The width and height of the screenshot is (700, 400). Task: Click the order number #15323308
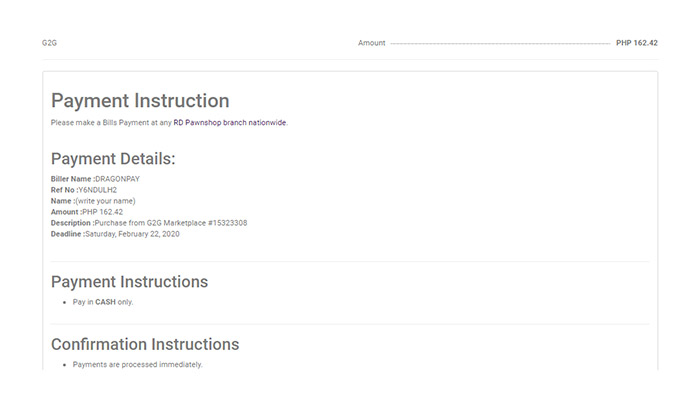(x=228, y=223)
